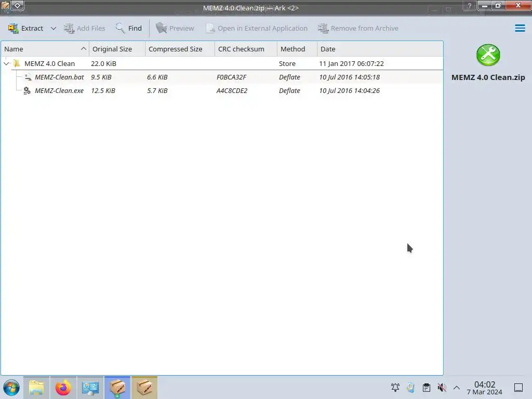Launch Firefox from the taskbar

coord(63,388)
